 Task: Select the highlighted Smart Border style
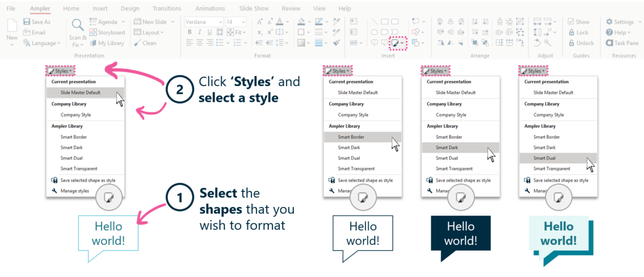[362, 137]
